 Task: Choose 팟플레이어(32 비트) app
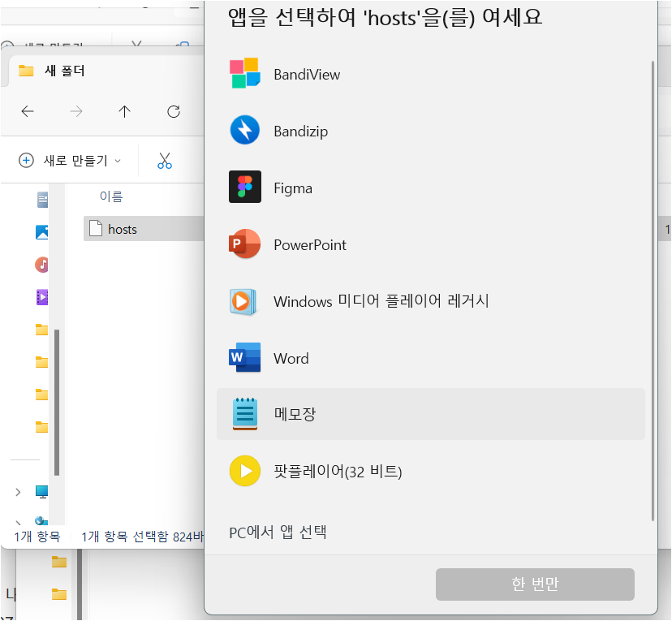coord(431,471)
